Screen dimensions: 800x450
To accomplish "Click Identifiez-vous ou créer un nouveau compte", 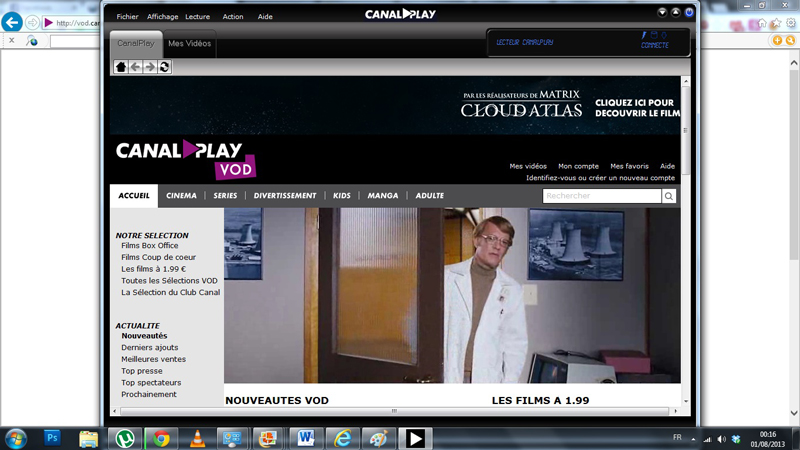I will click(601, 178).
